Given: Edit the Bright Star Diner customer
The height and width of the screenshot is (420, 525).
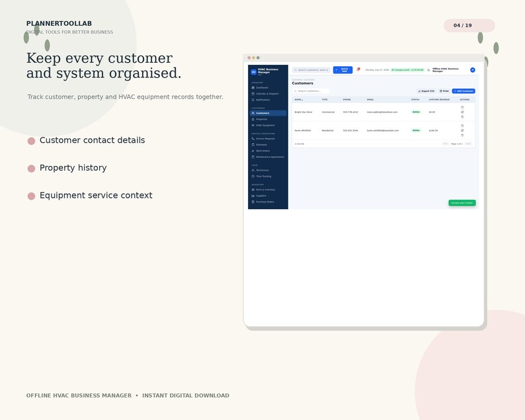Looking at the screenshot, I should [x=462, y=112].
